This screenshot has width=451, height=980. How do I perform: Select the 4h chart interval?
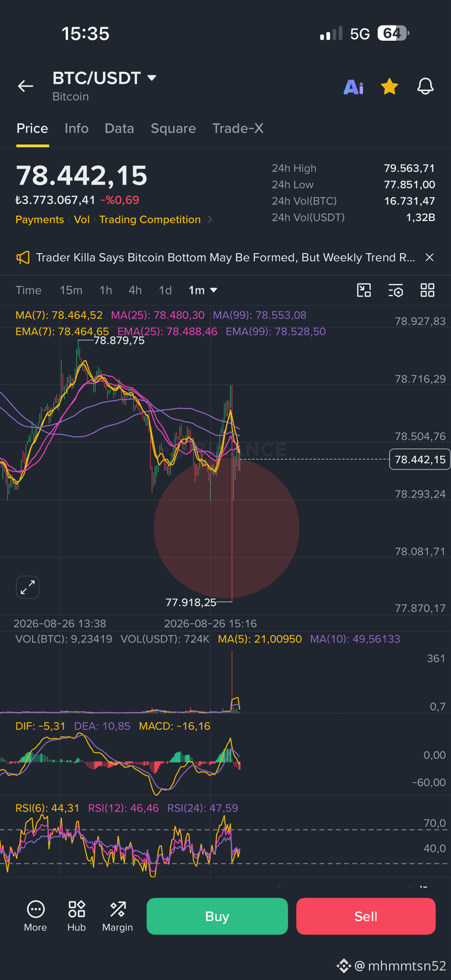click(135, 290)
